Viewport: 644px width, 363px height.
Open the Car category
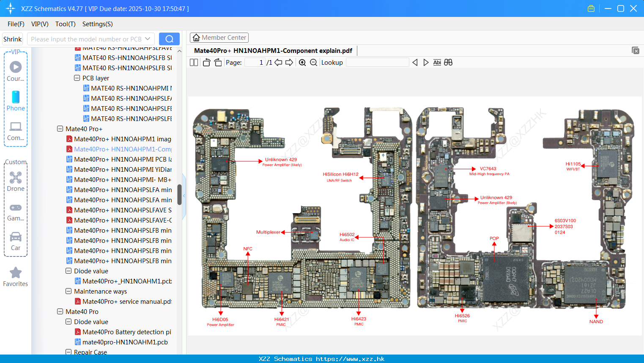16,241
